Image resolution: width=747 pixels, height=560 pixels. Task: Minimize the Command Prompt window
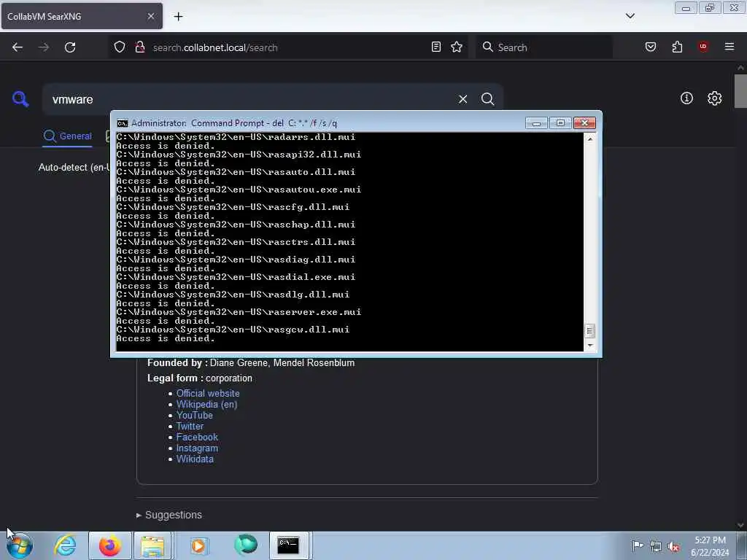[x=536, y=123]
